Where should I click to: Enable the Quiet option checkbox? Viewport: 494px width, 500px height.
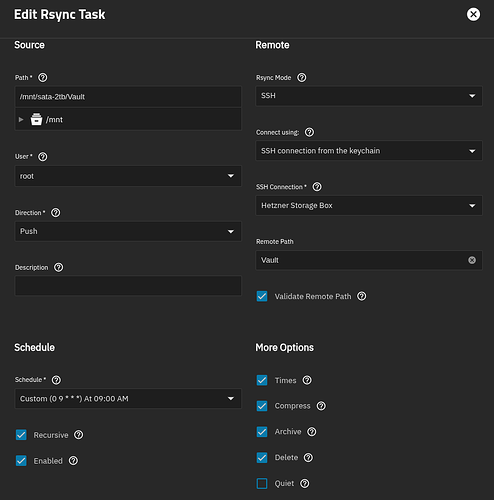click(262, 483)
